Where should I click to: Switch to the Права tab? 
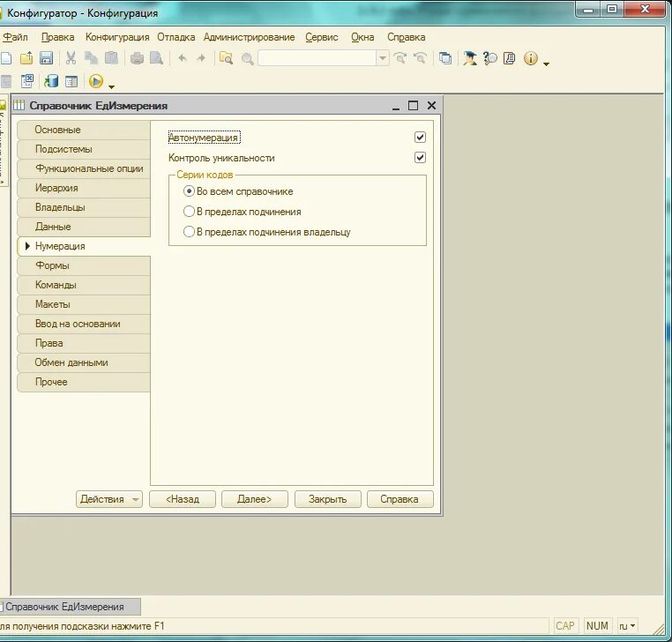click(x=84, y=343)
